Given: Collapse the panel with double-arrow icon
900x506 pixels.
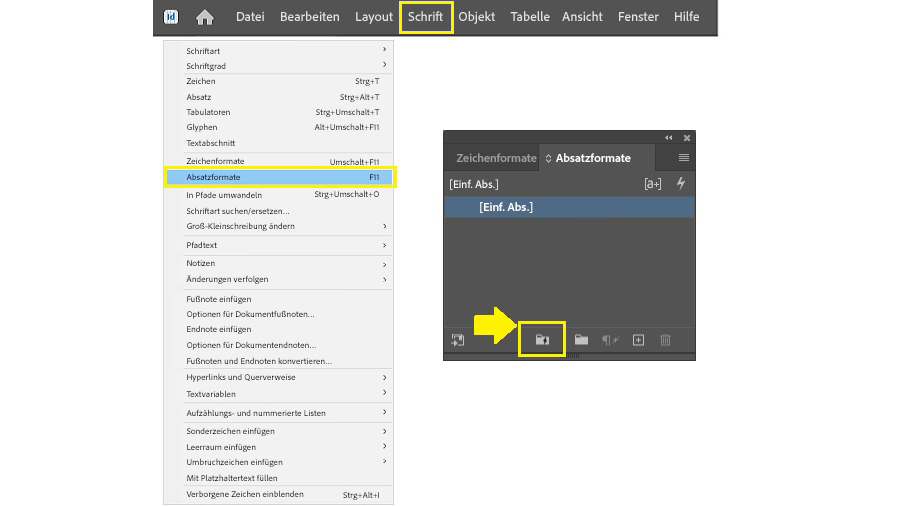Looking at the screenshot, I should point(669,137).
